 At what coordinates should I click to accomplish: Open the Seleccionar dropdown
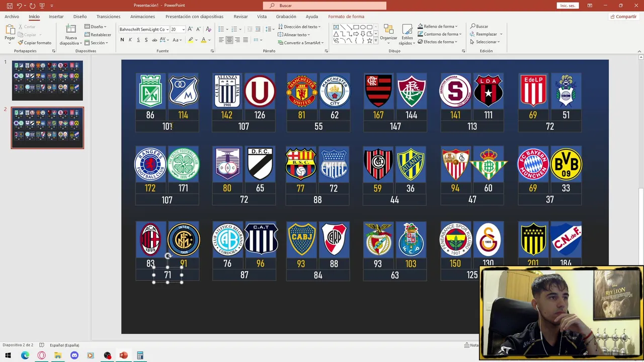tap(485, 42)
